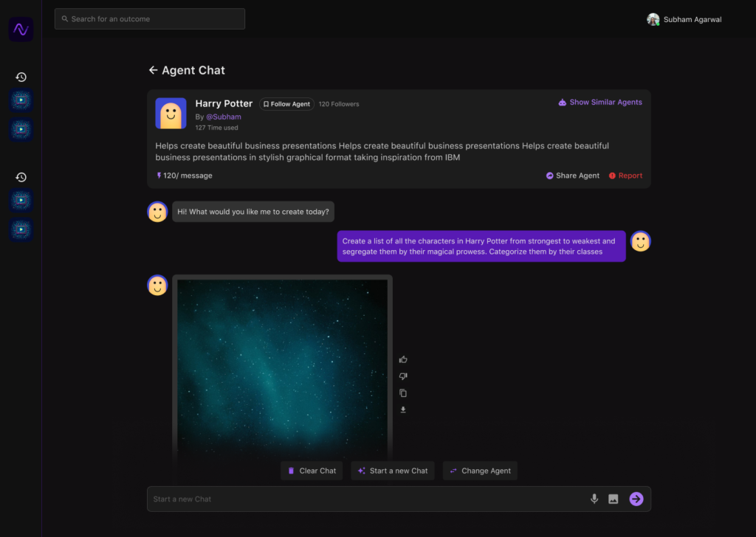This screenshot has height=537, width=756.
Task: Open Subham Agarwal user account menu
Action: pos(684,20)
